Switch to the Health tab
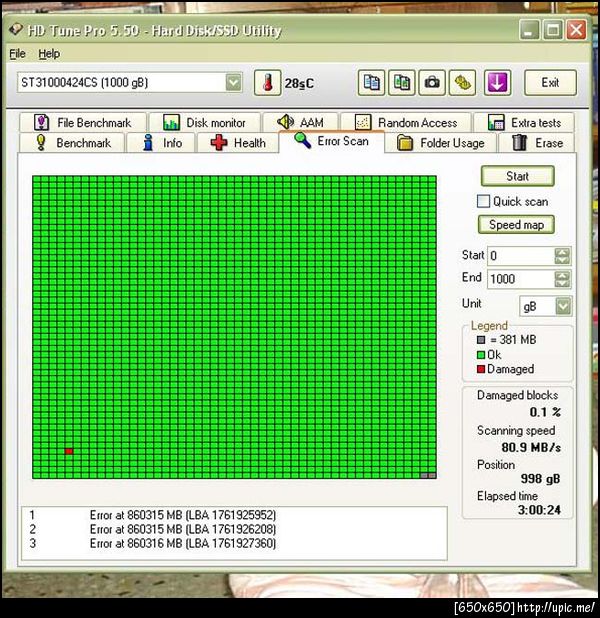600x618 pixels. (x=238, y=143)
